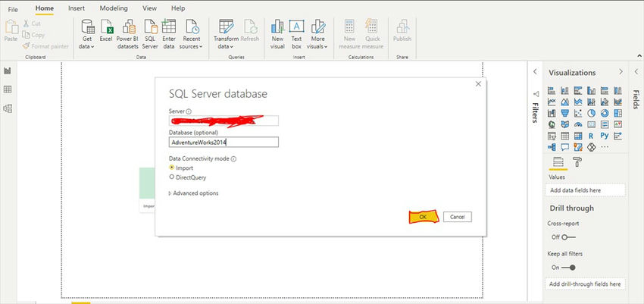Toggle the Cross-report switch
The image size is (644, 304).
pyautogui.click(x=569, y=237)
